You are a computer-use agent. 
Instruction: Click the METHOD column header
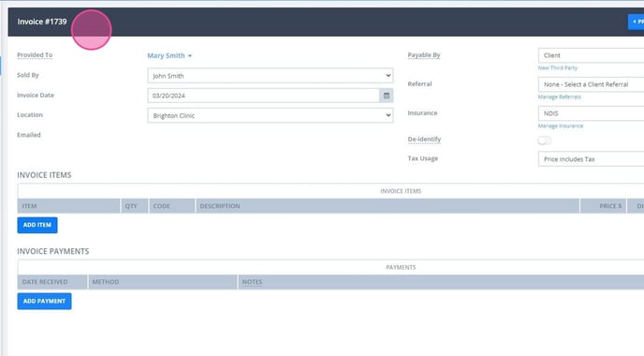tap(163, 282)
